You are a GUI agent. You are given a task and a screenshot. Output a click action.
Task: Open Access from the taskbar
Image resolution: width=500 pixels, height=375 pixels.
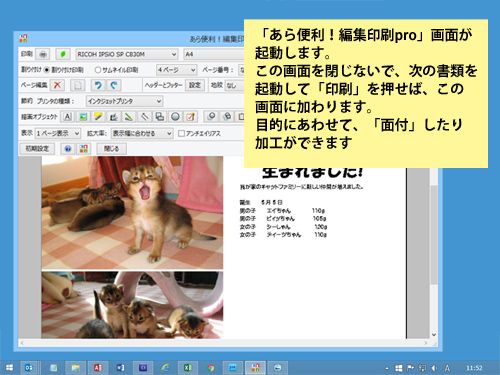point(98,368)
